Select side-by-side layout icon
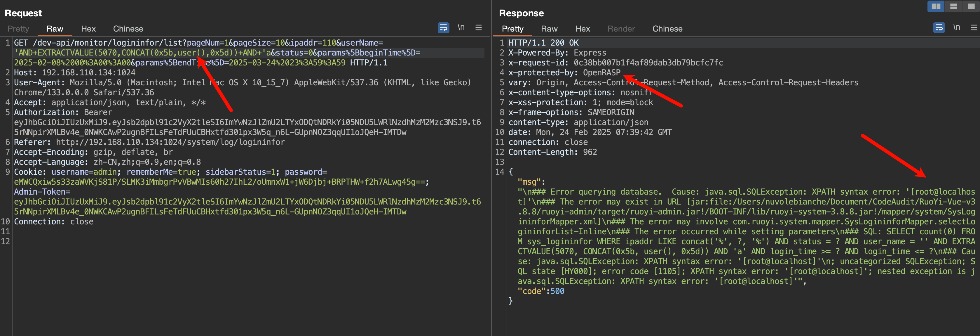This screenshot has height=336, width=980. coord(936,6)
